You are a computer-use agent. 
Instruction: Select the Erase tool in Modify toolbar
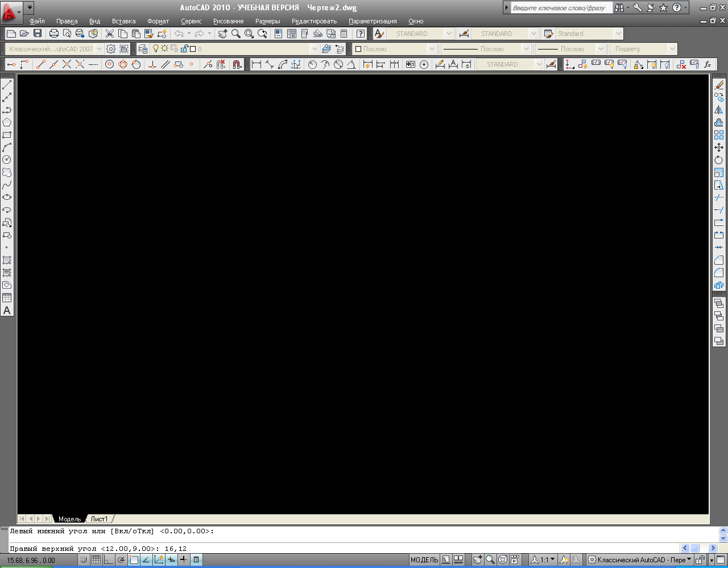(x=719, y=85)
